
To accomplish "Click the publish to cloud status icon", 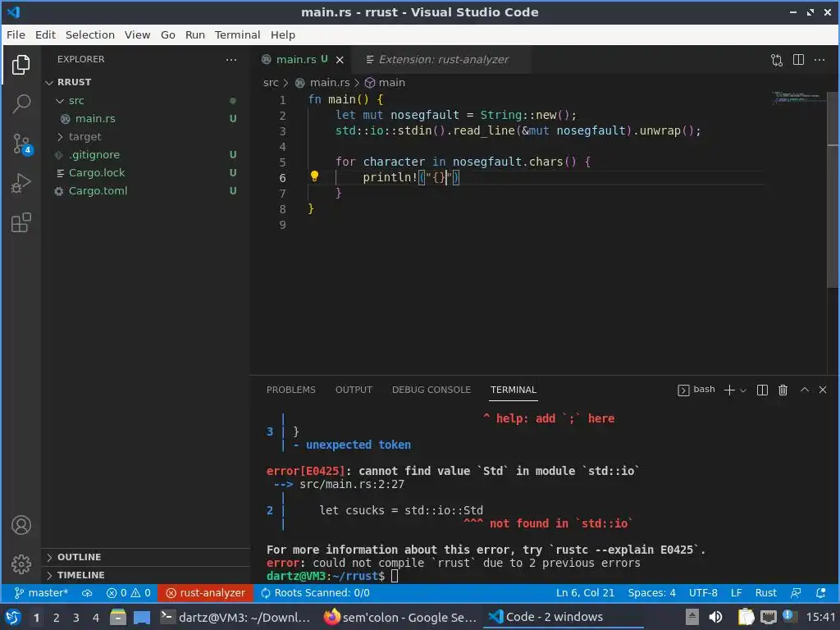I will tap(87, 592).
